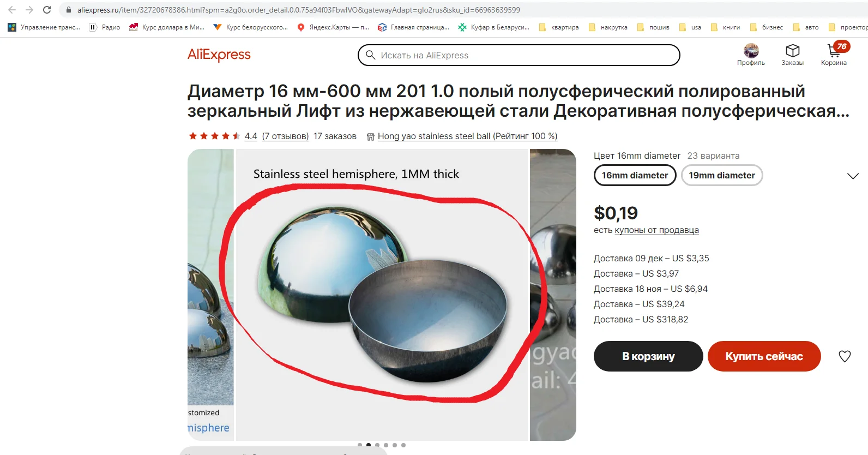Select the 16mm diameter option

pyautogui.click(x=635, y=175)
